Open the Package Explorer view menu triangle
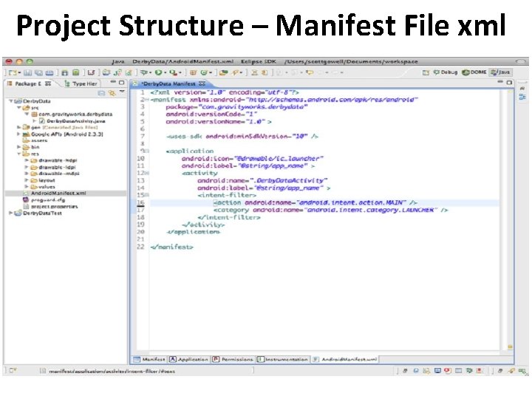Image resolution: width=532 pixels, height=399 pixels. (x=122, y=92)
